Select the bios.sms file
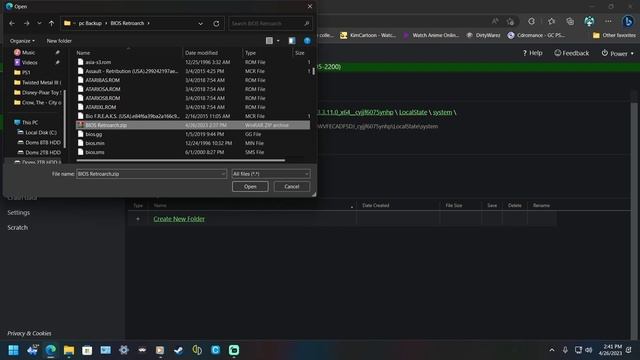Image resolution: width=640 pixels, height=360 pixels. pos(193,152)
